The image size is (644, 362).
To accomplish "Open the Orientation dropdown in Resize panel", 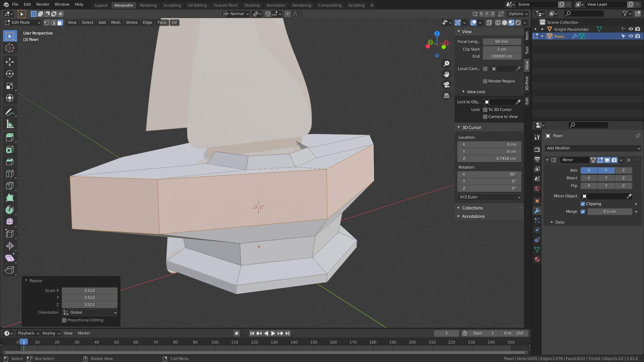I will (x=89, y=312).
